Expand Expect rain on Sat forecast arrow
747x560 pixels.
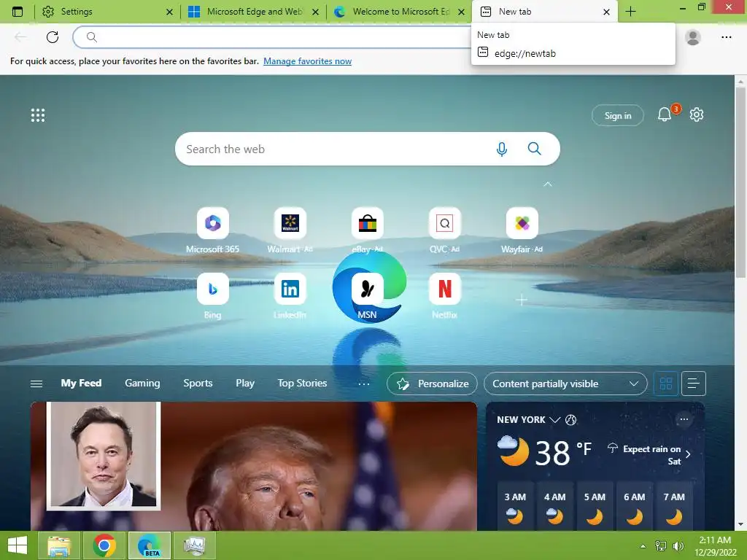(x=687, y=454)
